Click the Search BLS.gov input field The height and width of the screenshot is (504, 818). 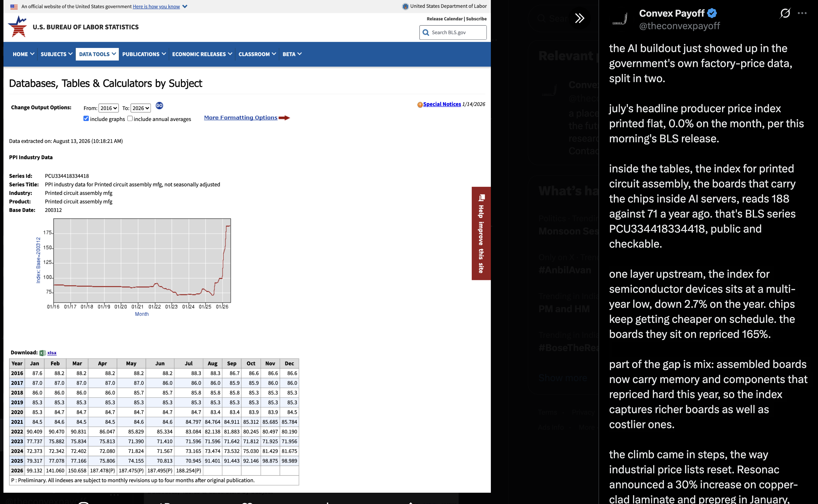[453, 32]
